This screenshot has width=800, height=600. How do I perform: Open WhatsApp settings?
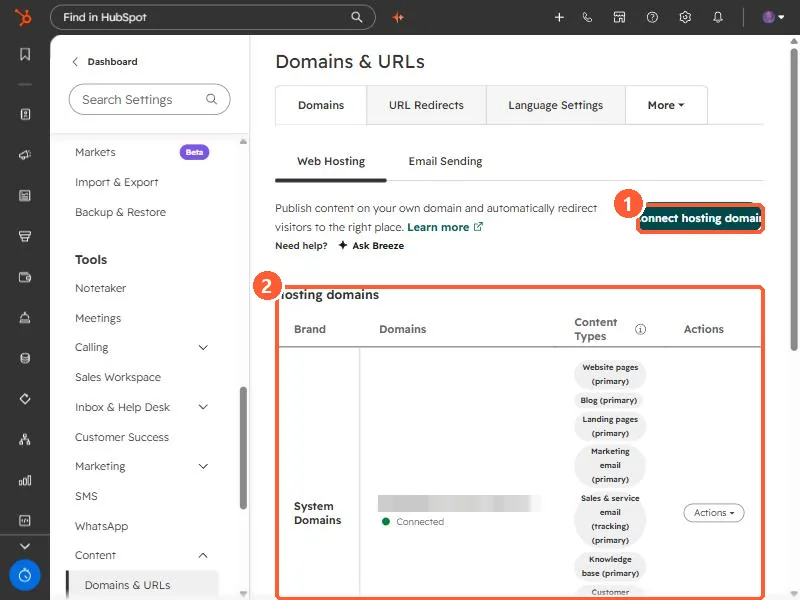(x=102, y=526)
